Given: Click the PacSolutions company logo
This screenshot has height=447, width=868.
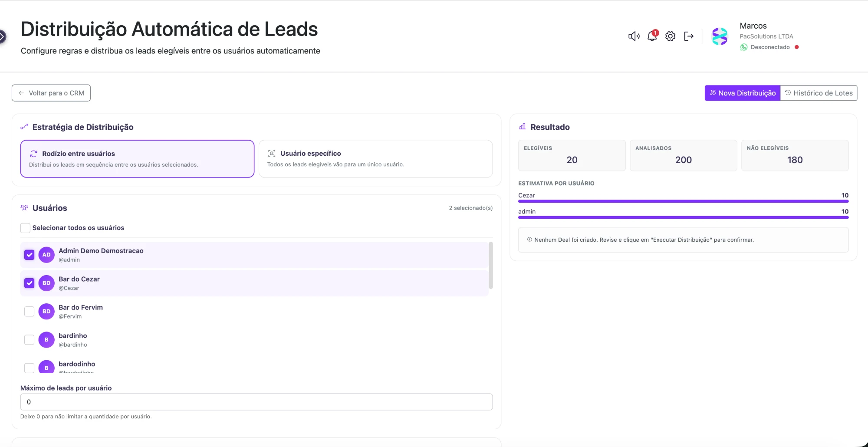Looking at the screenshot, I should [x=720, y=36].
